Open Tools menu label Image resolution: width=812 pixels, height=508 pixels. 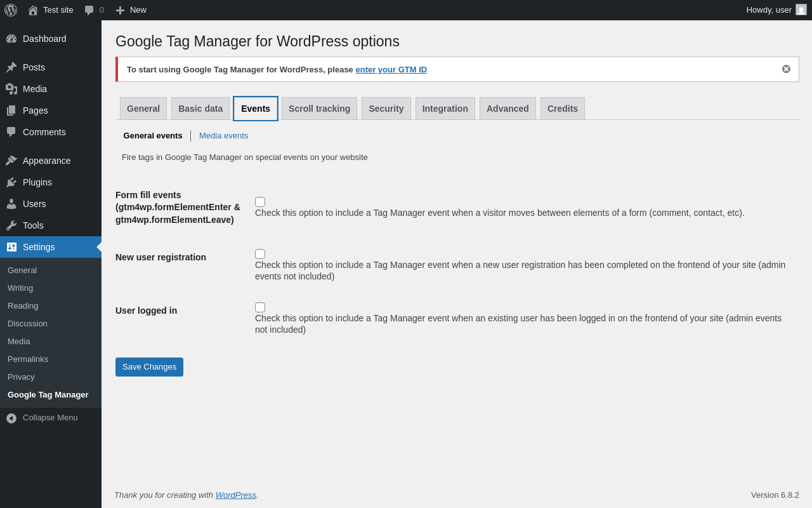coord(33,225)
